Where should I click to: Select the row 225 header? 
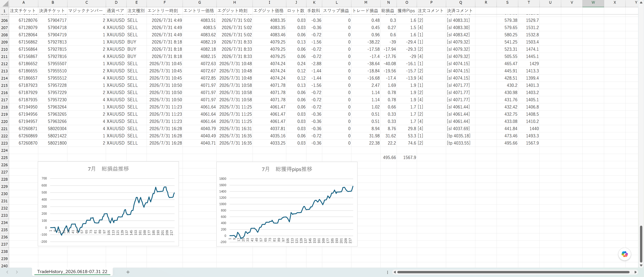pyautogui.click(x=5, y=158)
